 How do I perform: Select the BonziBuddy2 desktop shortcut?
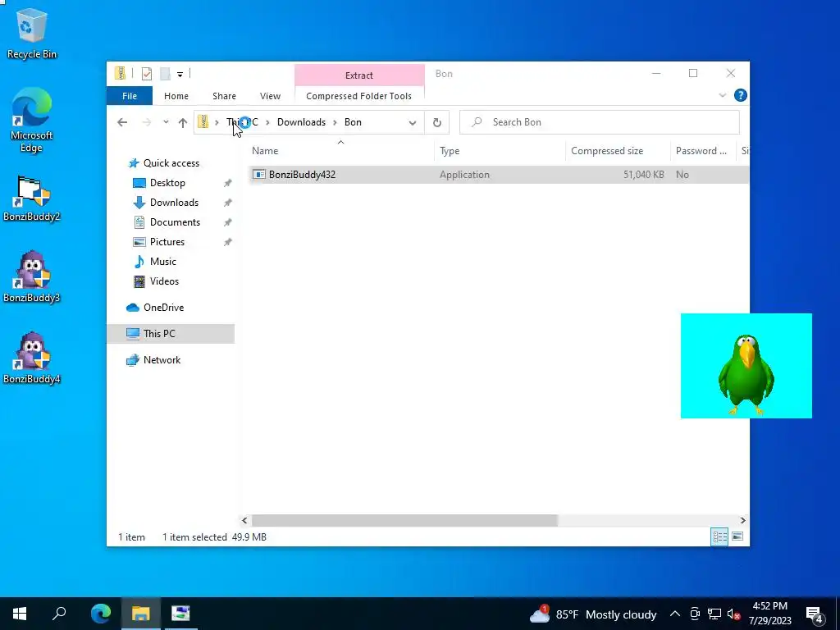pyautogui.click(x=32, y=199)
